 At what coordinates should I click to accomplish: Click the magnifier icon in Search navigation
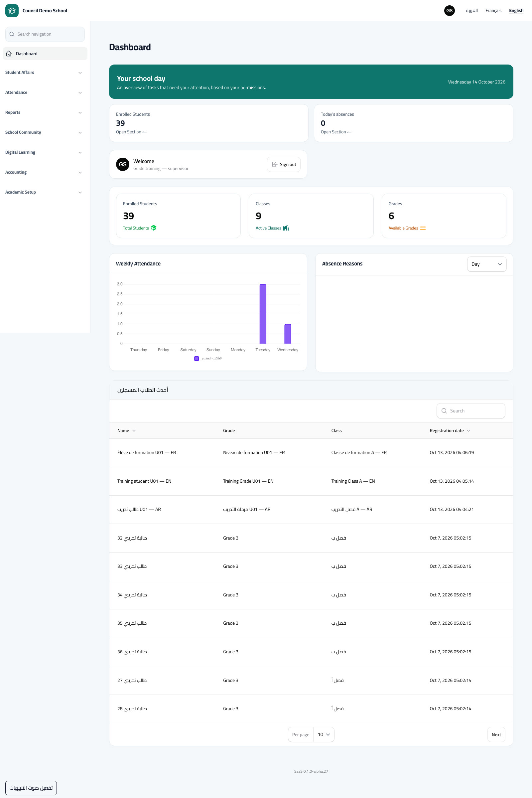12,34
